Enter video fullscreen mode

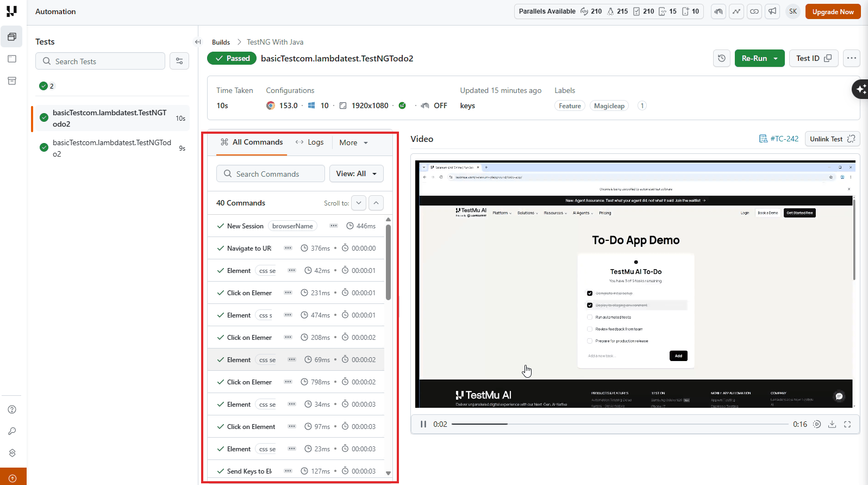(847, 424)
